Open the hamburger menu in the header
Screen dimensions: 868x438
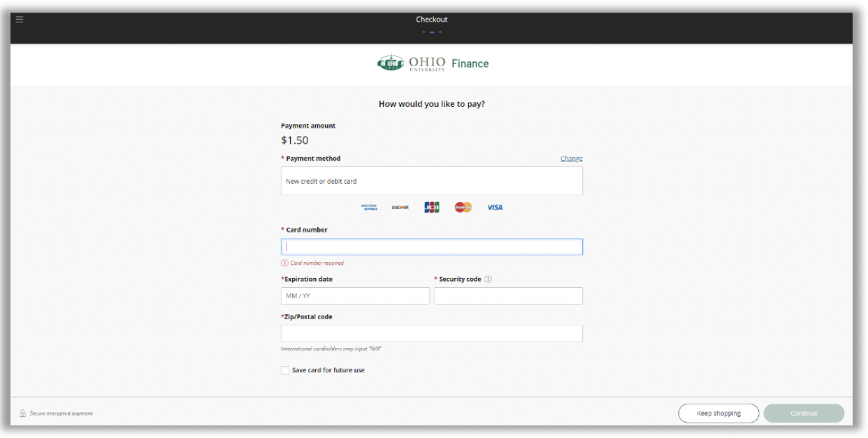tap(20, 19)
